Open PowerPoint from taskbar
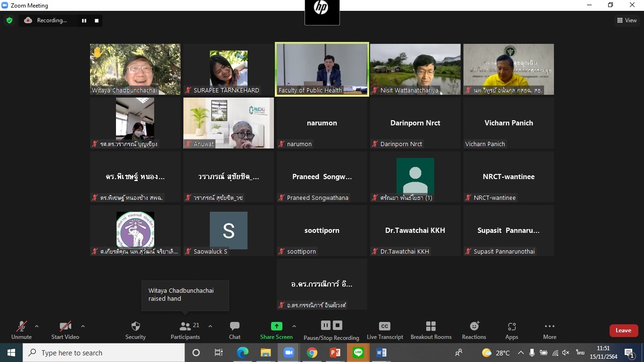Screen dimensions: 644x362 click(x=335, y=353)
